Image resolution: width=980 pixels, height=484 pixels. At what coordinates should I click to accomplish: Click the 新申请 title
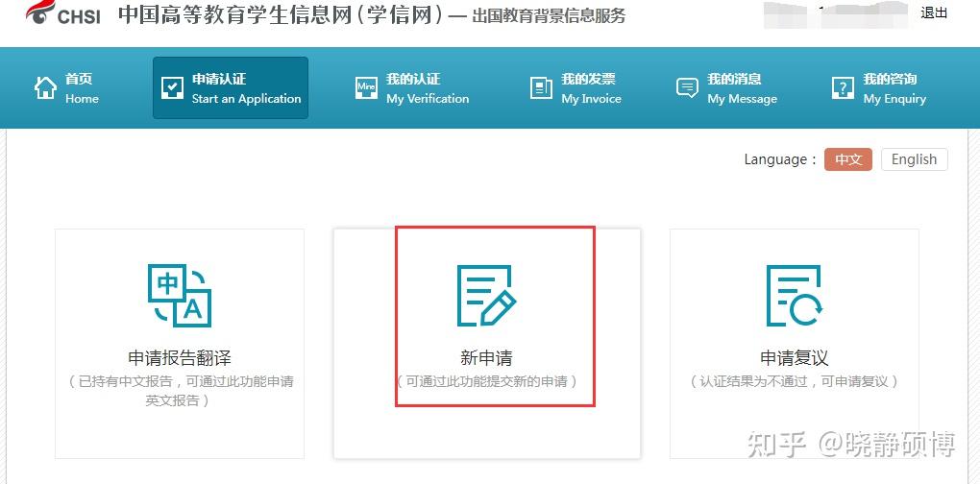click(x=486, y=358)
